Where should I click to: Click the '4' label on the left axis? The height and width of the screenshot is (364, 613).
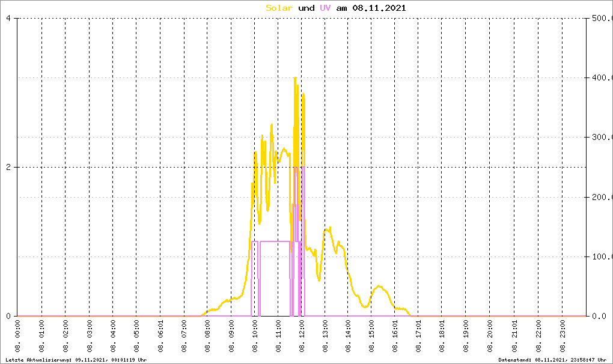pos(8,18)
